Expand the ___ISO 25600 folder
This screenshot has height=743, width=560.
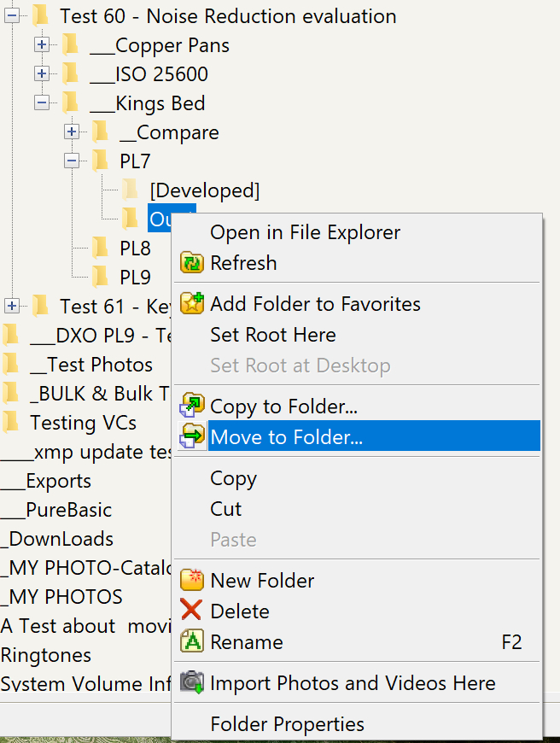[x=42, y=74]
